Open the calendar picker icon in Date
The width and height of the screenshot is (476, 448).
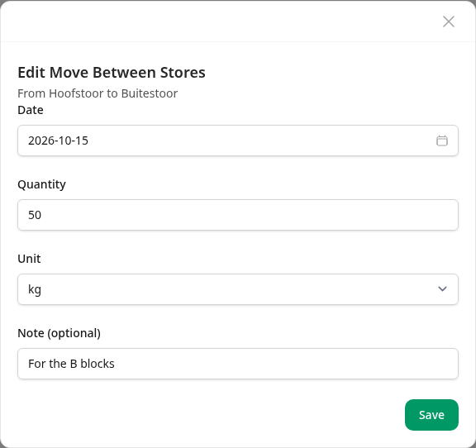click(441, 141)
